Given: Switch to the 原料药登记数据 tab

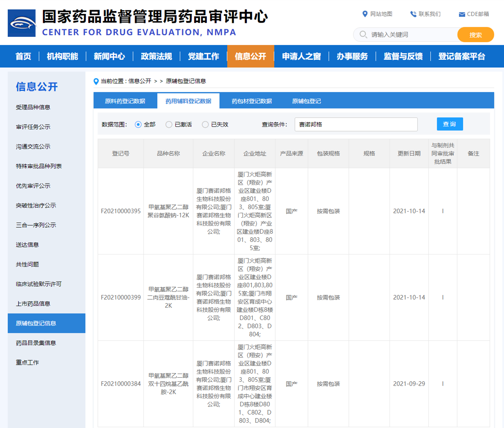Looking at the screenshot, I should click(125, 100).
